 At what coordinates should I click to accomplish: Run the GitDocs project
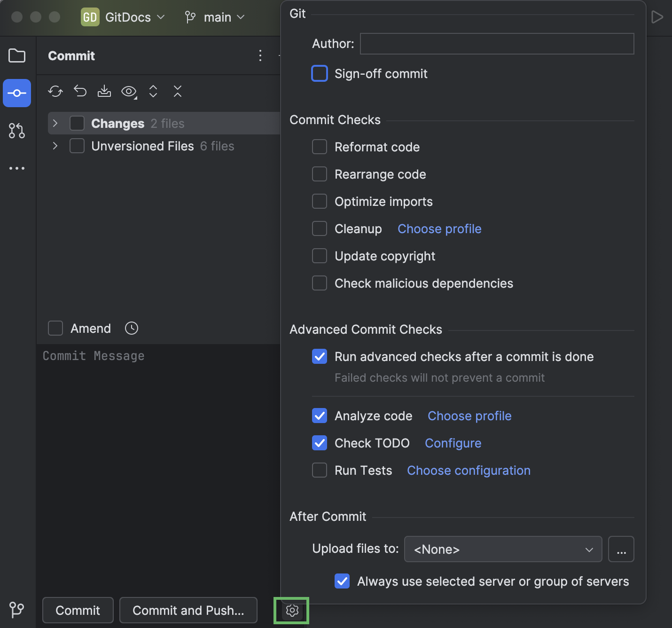657,17
